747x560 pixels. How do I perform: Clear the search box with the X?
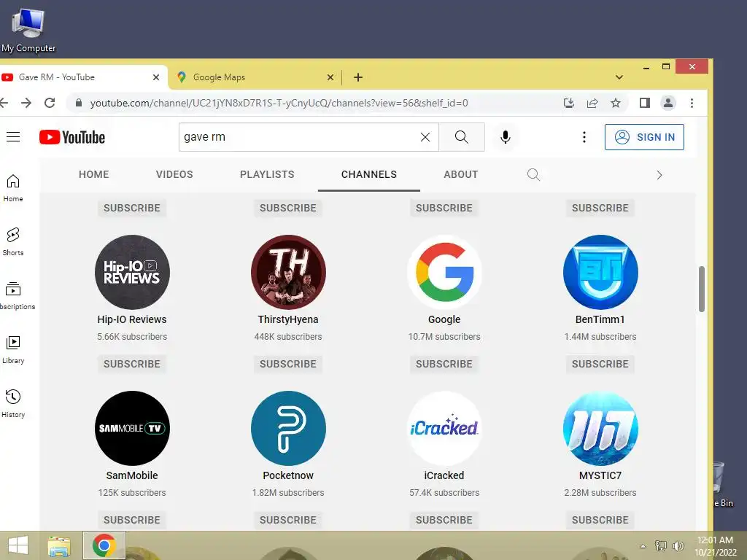coord(425,137)
